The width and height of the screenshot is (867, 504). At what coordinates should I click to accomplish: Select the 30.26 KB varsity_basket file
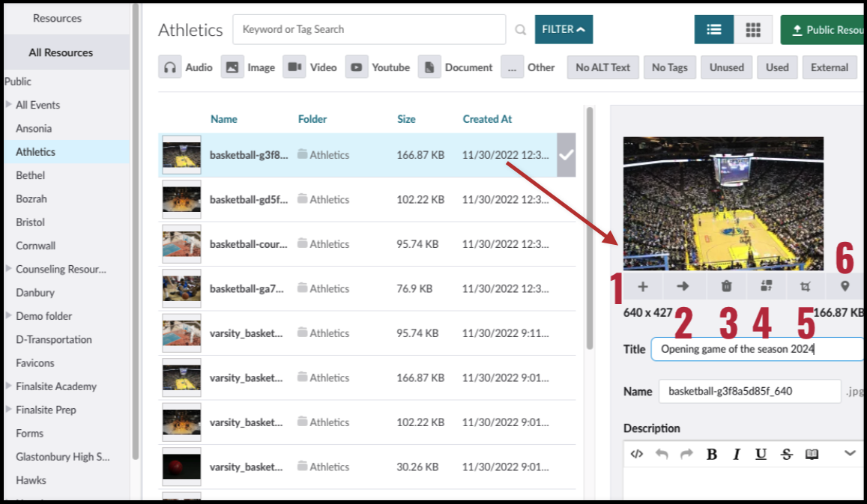(x=366, y=467)
